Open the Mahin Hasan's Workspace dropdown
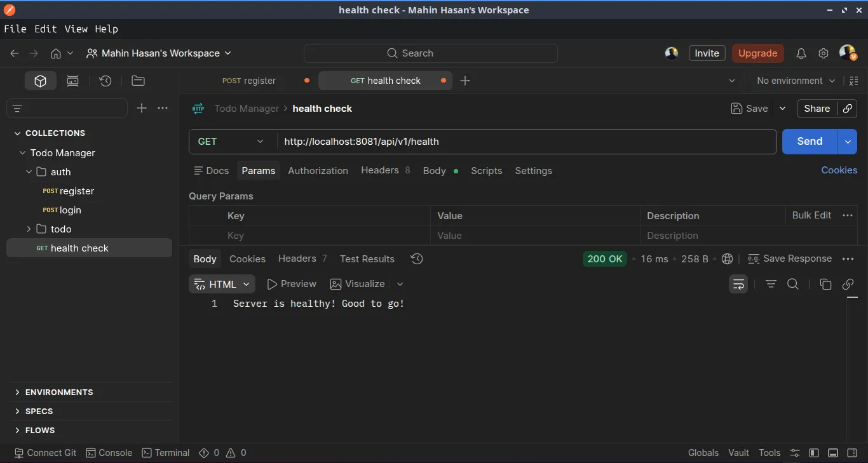Screen dimensions: 868x463 click(x=159, y=53)
